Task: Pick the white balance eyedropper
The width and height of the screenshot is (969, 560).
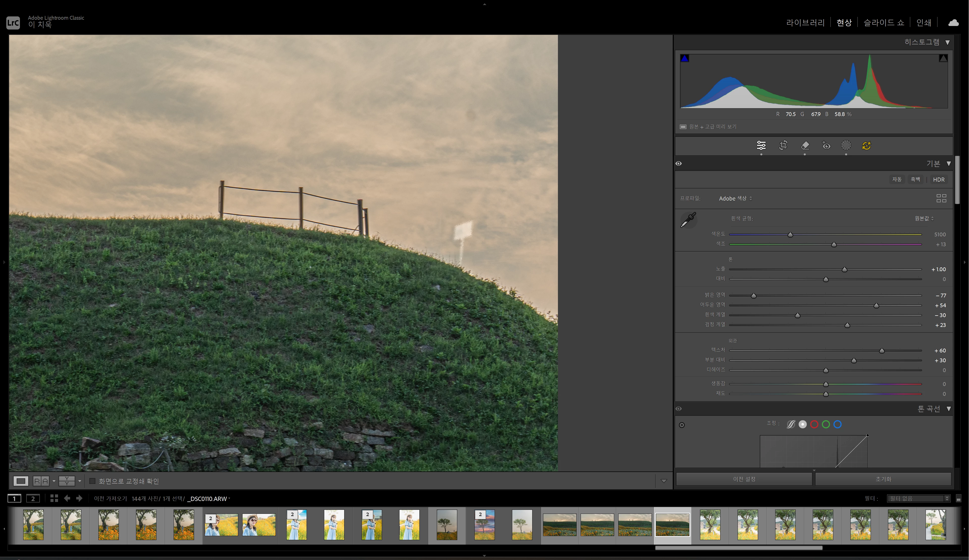Action: point(688,220)
